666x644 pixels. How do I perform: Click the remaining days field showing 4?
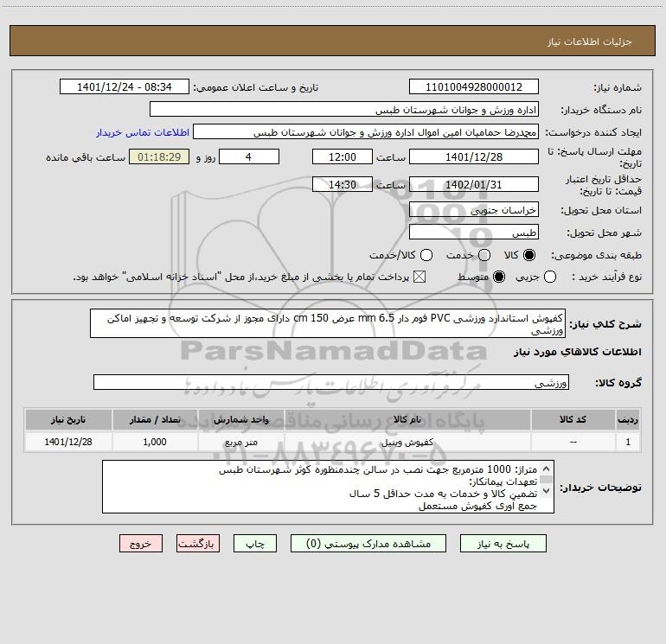tap(249, 156)
